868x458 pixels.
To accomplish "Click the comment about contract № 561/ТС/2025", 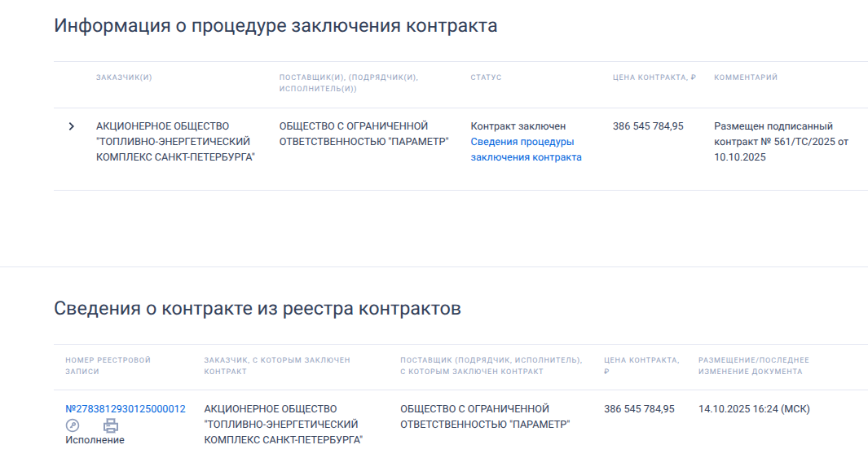I will (x=781, y=142).
